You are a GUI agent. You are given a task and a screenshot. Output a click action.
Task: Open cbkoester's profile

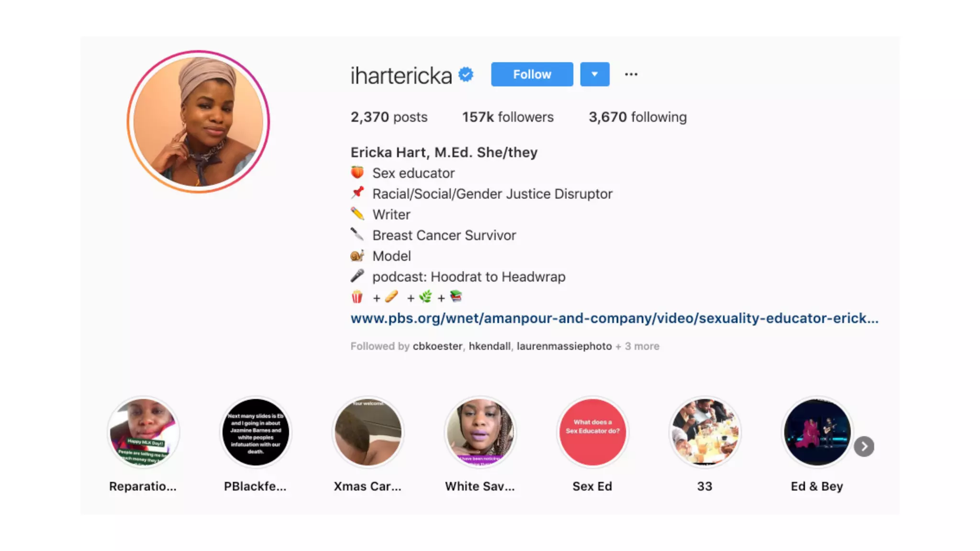437,346
